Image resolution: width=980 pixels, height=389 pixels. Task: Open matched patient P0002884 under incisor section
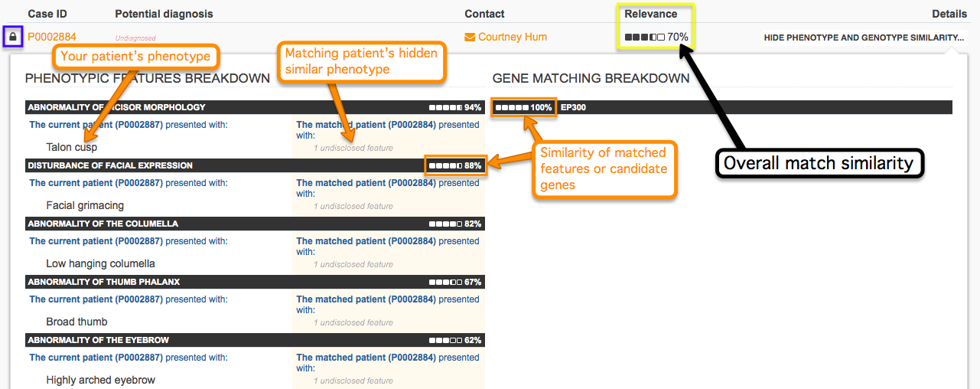point(366,125)
